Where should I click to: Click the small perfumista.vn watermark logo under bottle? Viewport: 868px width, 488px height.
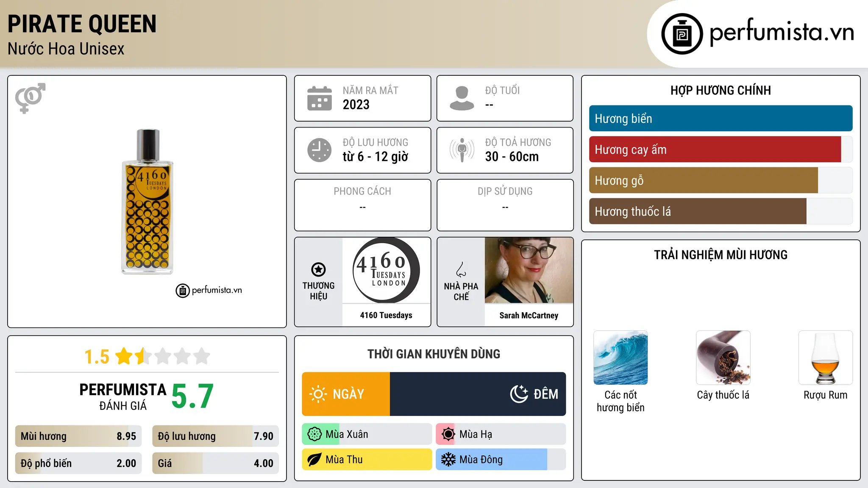(x=209, y=291)
